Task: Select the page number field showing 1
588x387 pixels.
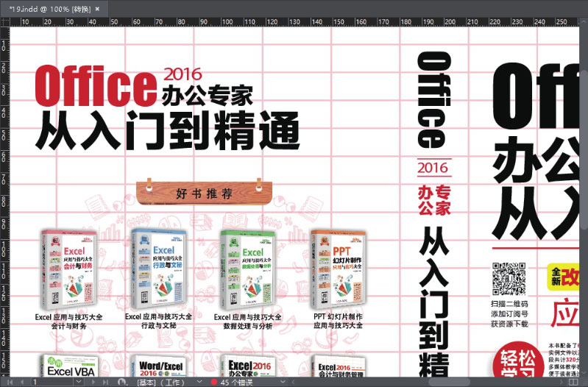Action: [x=53, y=382]
